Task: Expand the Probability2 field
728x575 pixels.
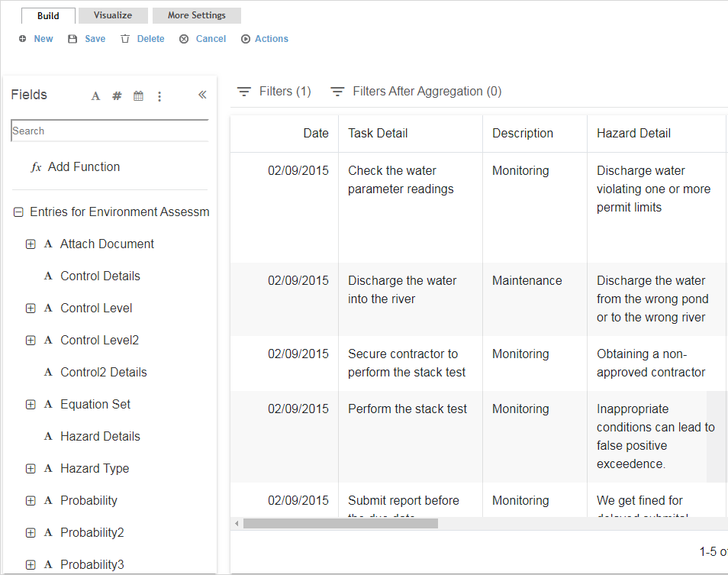Action: [x=31, y=533]
